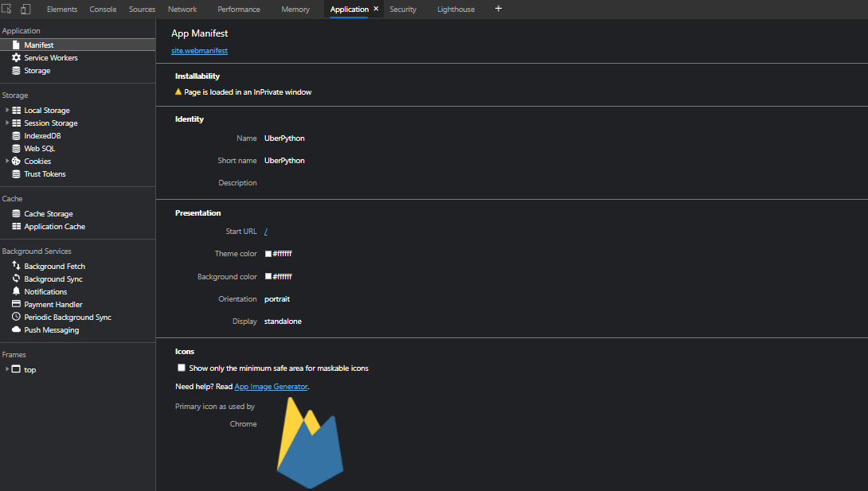Check the maskable icons safe area checkbox
Screen dimensions: 868x491
pos(181,368)
